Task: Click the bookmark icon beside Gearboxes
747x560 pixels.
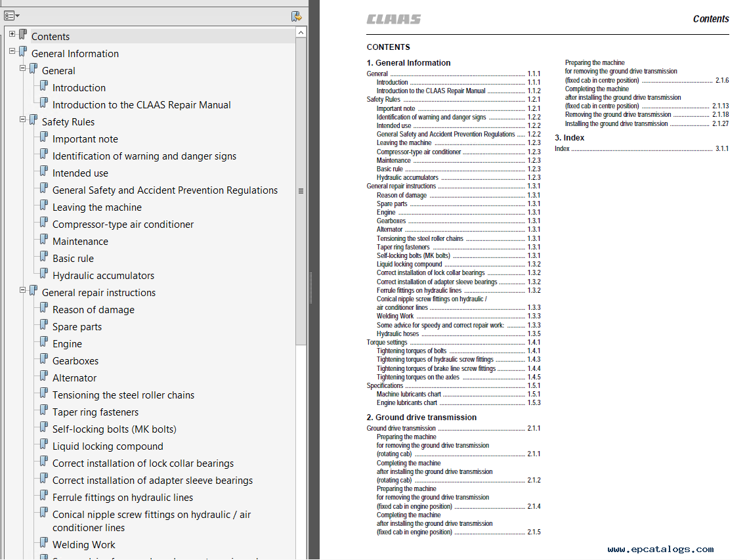Action: (44, 359)
